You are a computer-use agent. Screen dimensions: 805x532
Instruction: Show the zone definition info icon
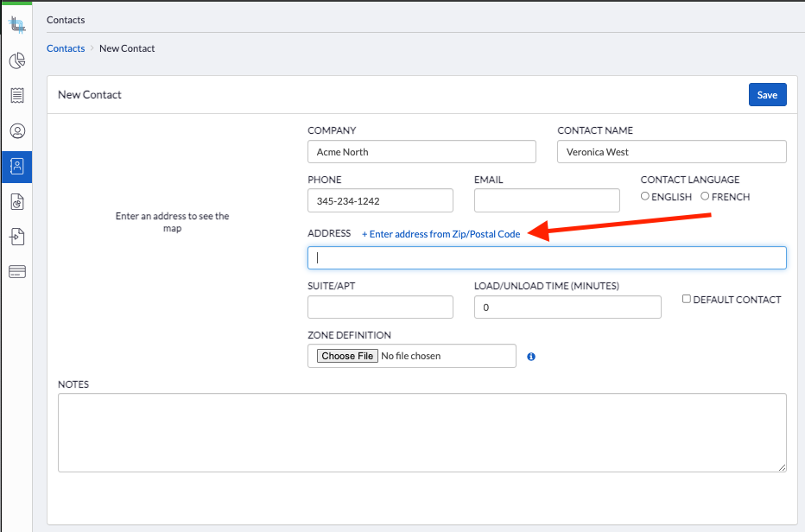point(531,357)
